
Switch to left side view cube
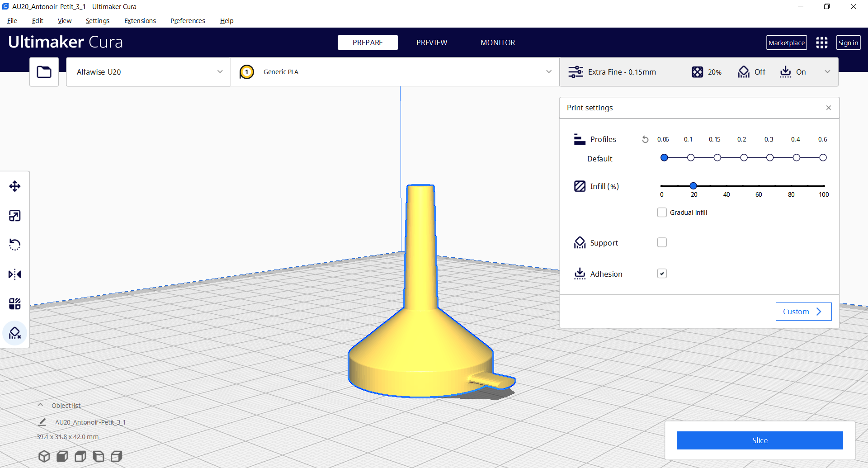coord(98,456)
